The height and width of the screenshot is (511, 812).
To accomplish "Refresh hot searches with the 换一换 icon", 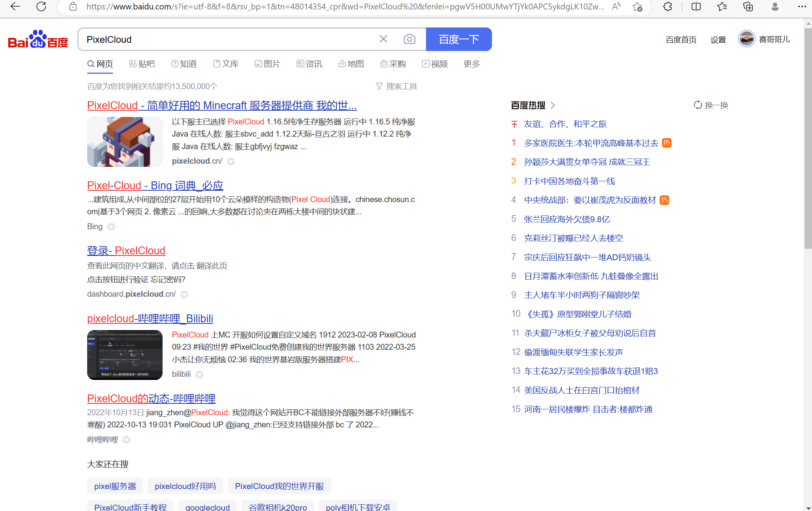I will click(698, 105).
